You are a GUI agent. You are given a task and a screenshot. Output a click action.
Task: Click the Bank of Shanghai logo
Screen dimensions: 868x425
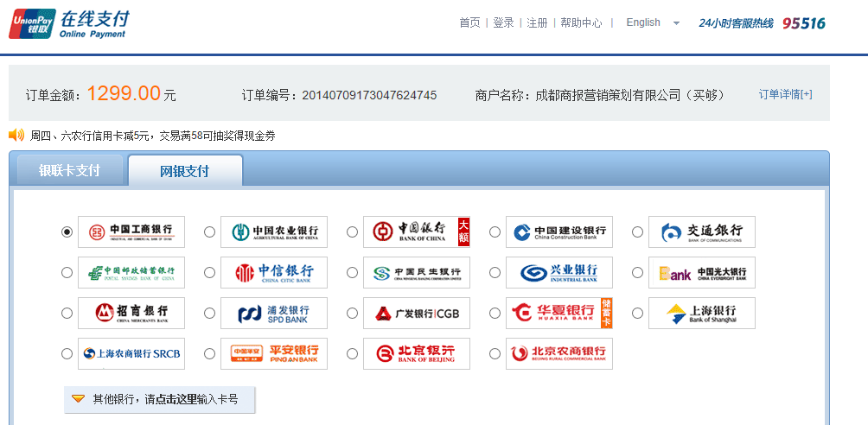pyautogui.click(x=702, y=314)
